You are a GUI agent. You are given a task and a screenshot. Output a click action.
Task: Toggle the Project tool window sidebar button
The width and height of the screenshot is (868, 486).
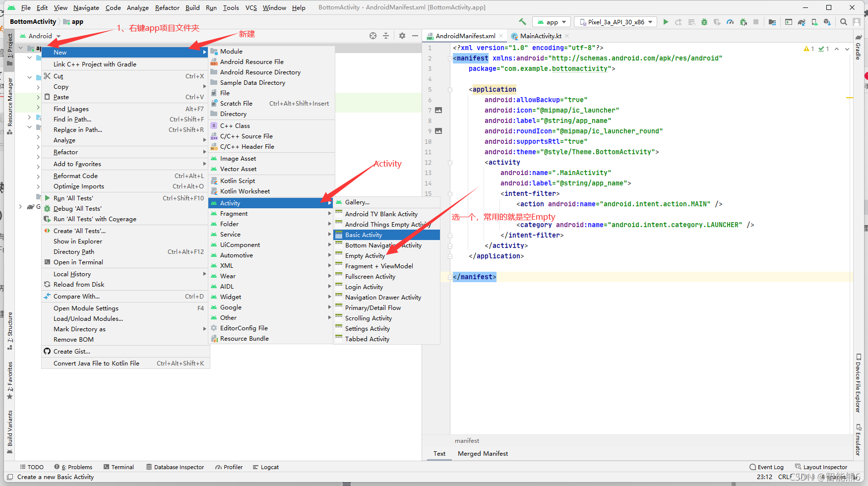[x=10, y=46]
